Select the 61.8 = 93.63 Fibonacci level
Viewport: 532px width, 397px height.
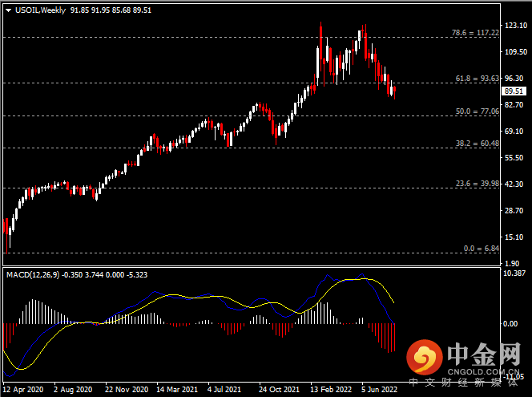point(477,79)
